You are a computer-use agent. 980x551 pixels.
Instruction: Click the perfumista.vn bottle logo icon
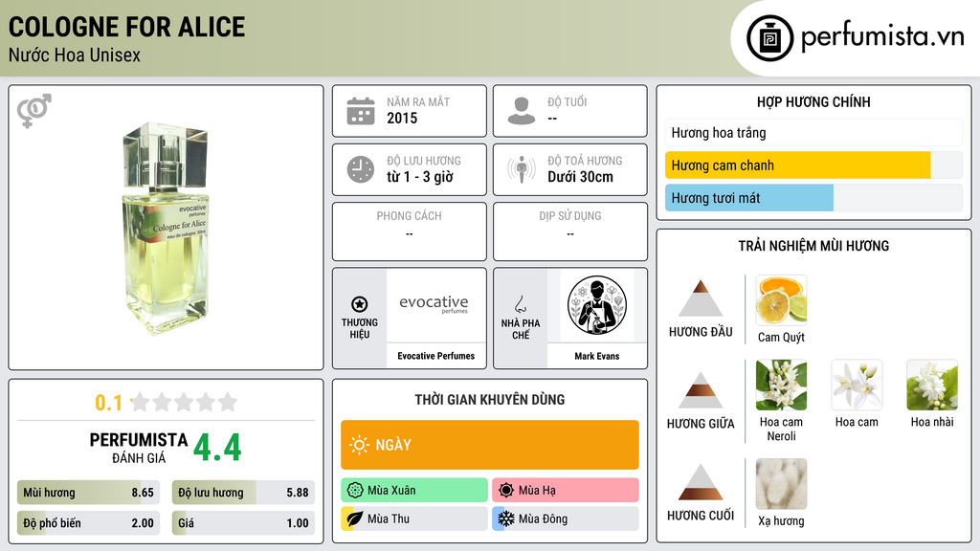click(769, 38)
